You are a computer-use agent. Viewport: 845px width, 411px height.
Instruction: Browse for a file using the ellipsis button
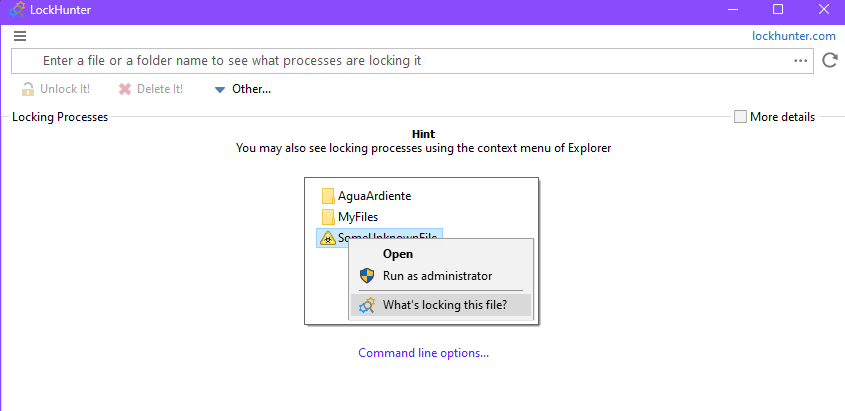tap(801, 61)
